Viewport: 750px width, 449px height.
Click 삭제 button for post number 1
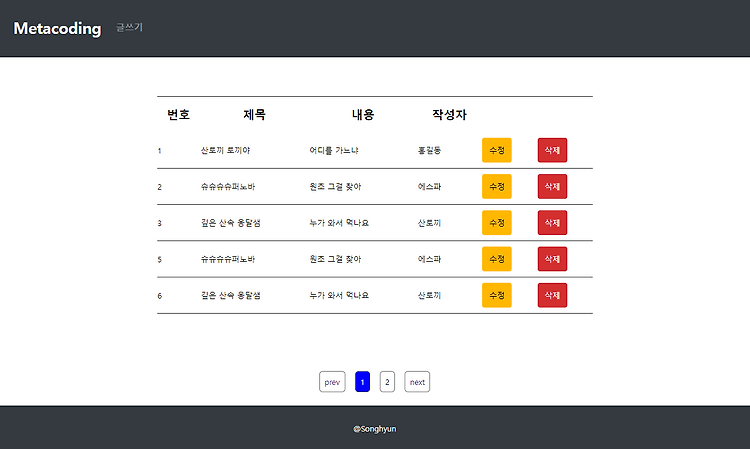coord(552,150)
